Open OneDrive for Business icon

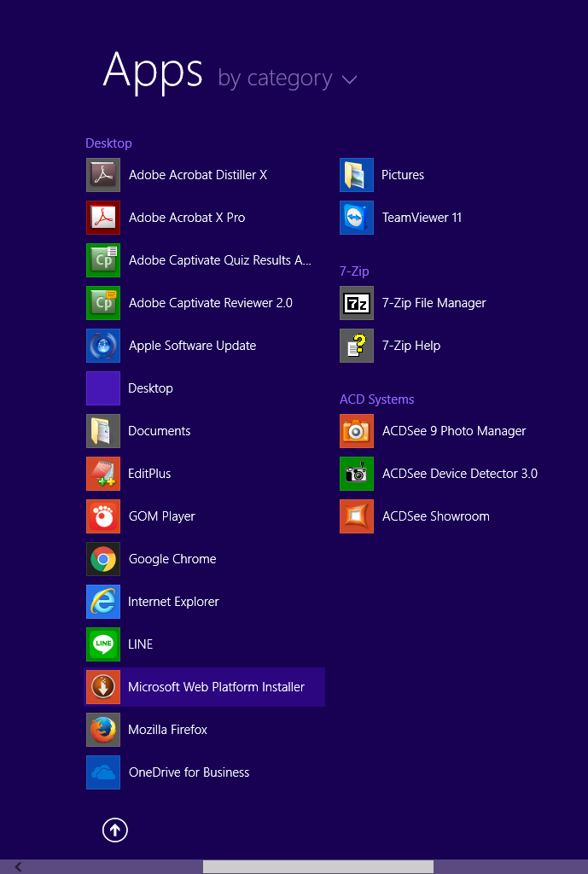point(103,772)
